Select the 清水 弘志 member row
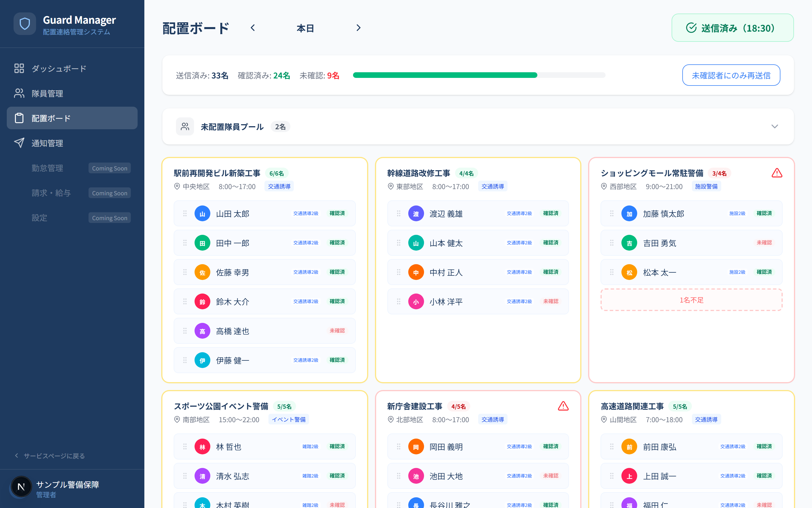The image size is (812, 508). pos(264,476)
